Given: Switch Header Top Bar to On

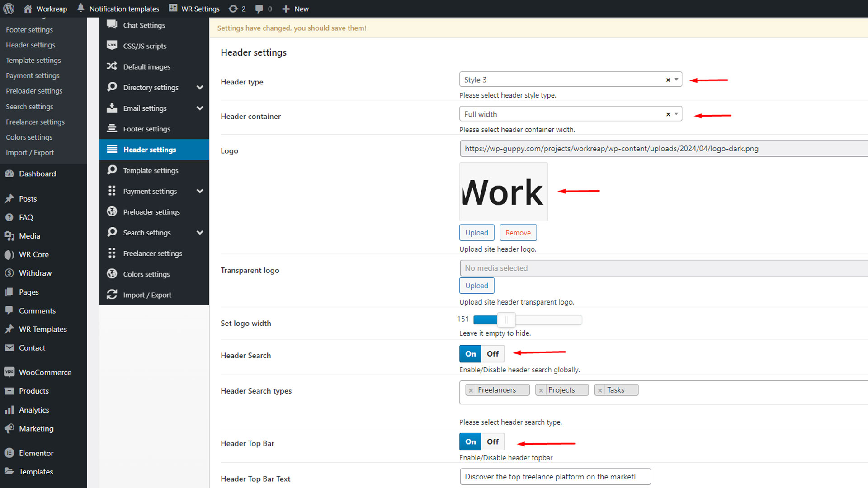Looking at the screenshot, I should pos(471,441).
